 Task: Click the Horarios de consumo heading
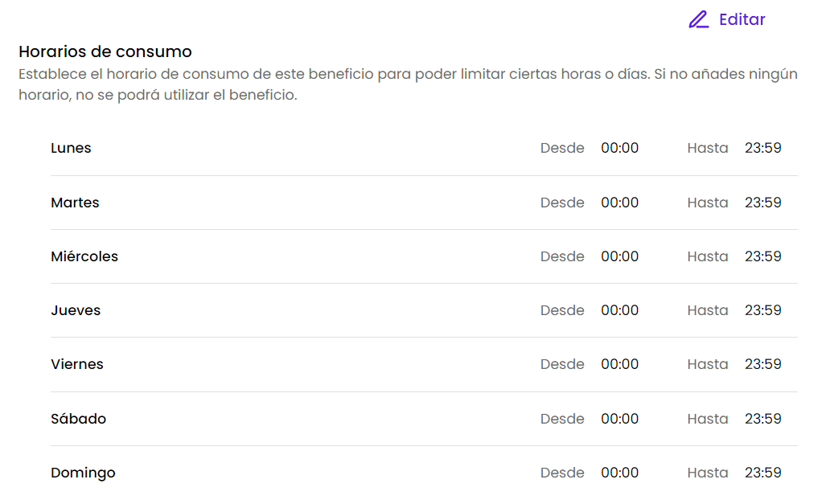click(x=105, y=51)
